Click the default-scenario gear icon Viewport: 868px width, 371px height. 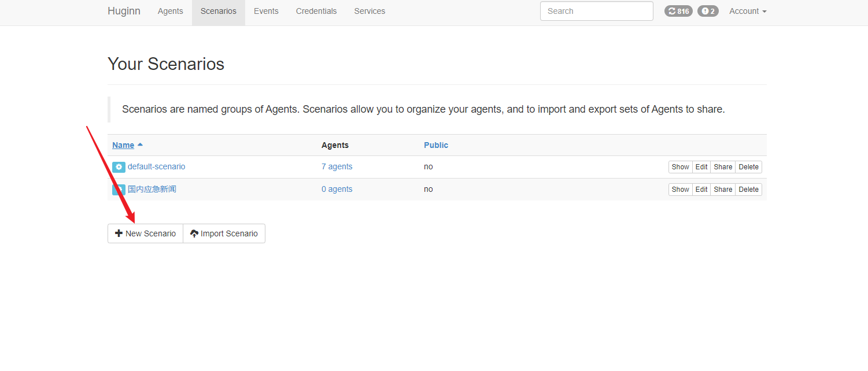point(119,167)
